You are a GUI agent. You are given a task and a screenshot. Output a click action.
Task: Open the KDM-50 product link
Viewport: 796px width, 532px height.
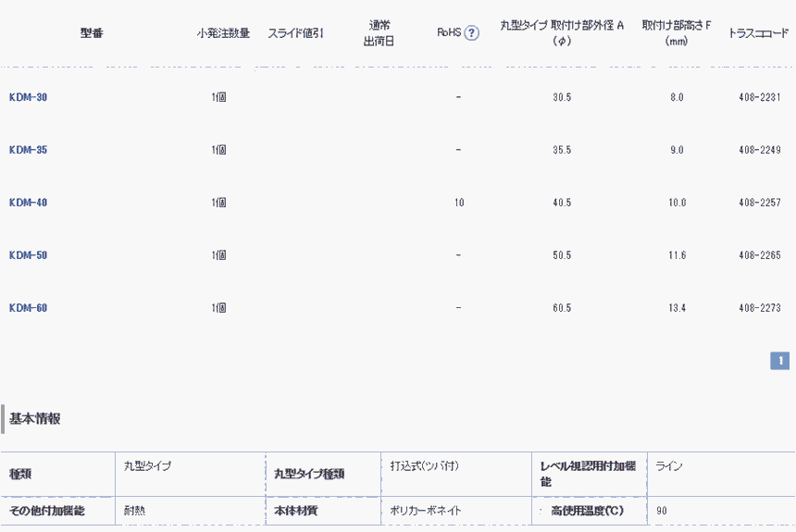click(28, 255)
